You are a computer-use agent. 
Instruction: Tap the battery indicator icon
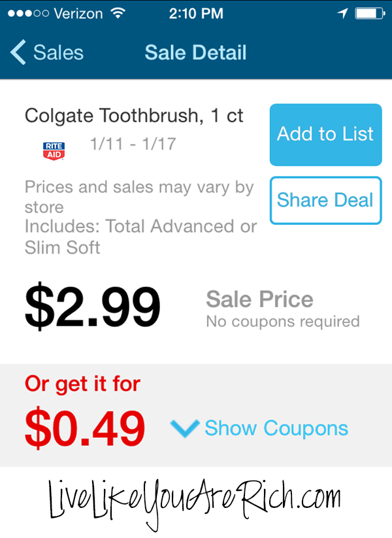click(x=370, y=13)
